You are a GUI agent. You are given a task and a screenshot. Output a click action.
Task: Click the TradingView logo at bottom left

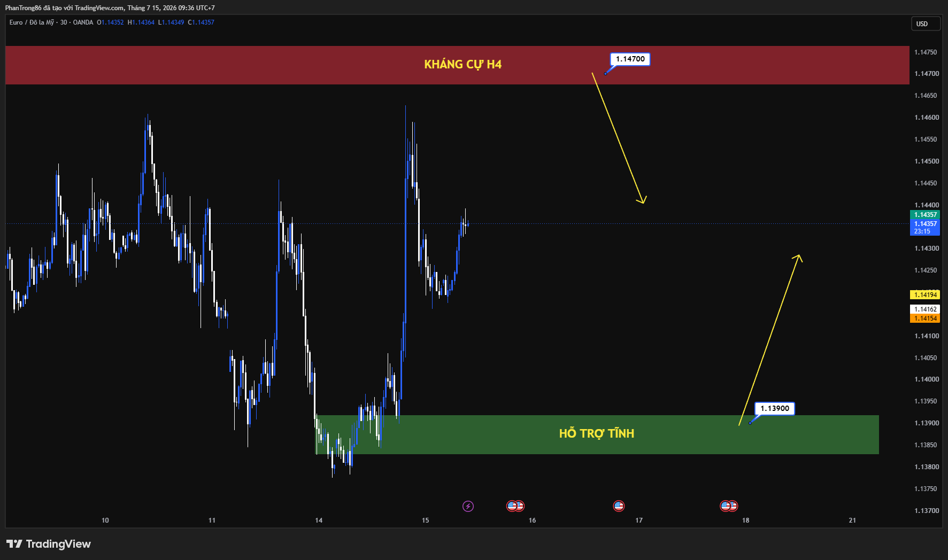(49, 544)
